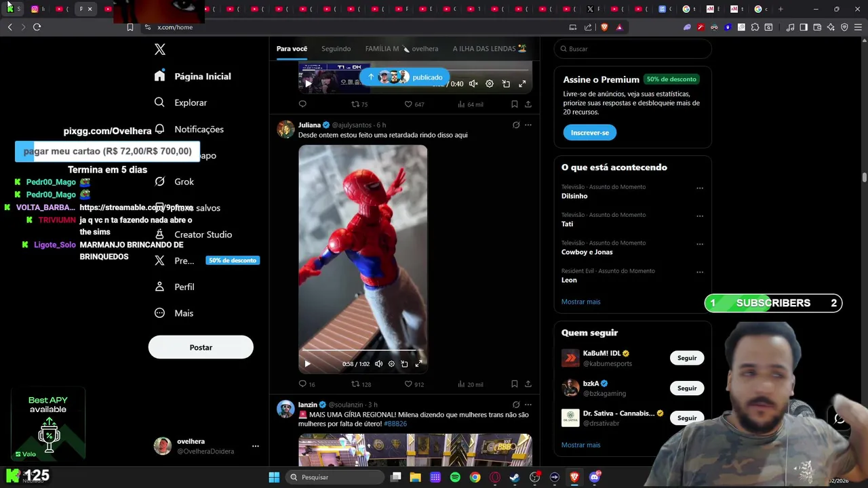Repost the post with 75 reposts
The image size is (868, 488).
pyautogui.click(x=359, y=104)
